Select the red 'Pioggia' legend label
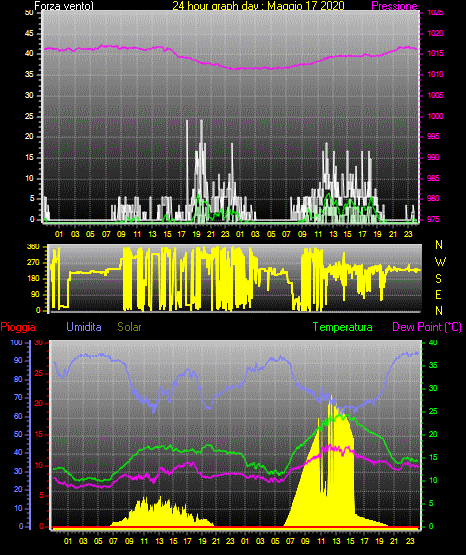This screenshot has width=466, height=555. pyautogui.click(x=18, y=327)
